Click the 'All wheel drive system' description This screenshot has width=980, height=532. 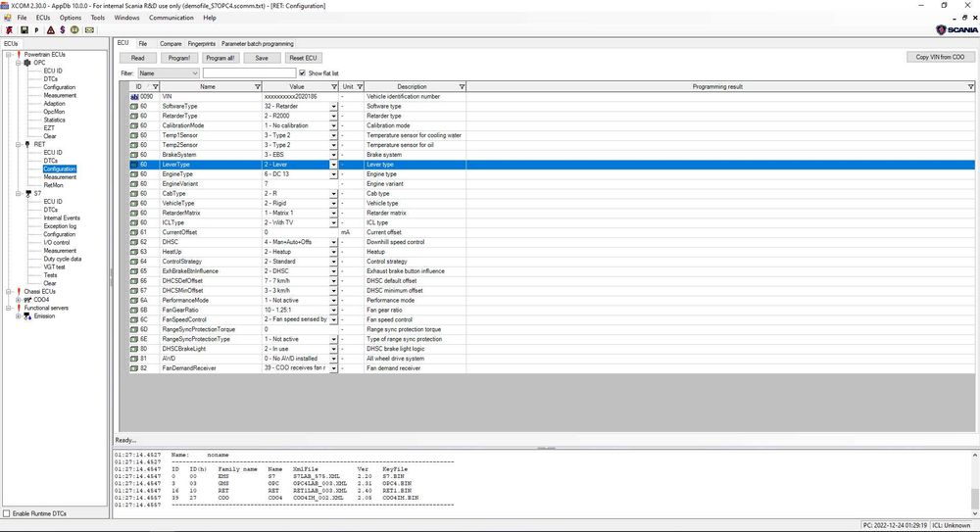pyautogui.click(x=395, y=359)
